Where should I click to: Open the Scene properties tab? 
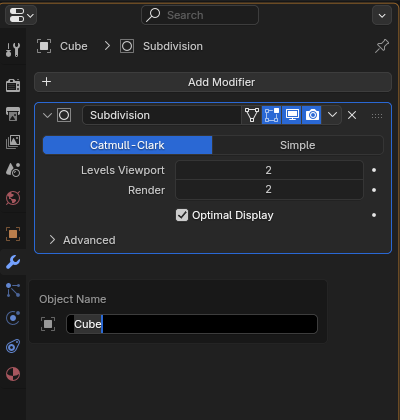click(13, 170)
